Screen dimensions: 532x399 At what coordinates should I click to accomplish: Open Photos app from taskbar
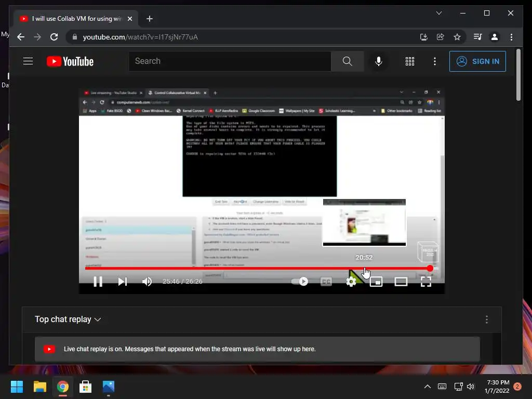109,387
